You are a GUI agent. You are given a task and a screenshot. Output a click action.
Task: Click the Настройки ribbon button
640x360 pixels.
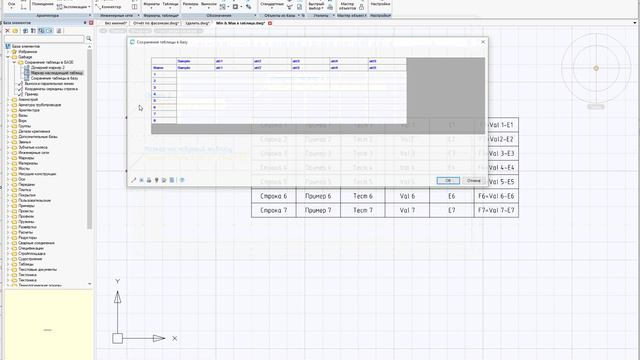pyautogui.click(x=380, y=4)
